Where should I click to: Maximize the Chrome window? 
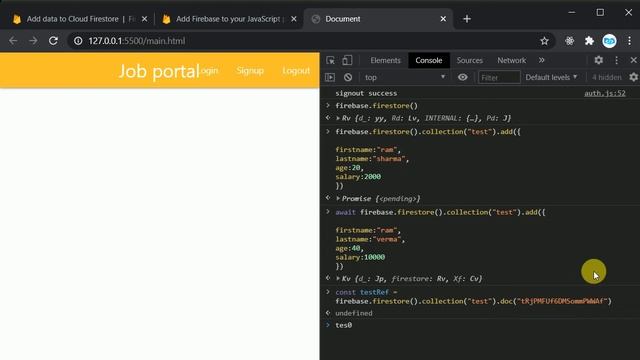600,13
